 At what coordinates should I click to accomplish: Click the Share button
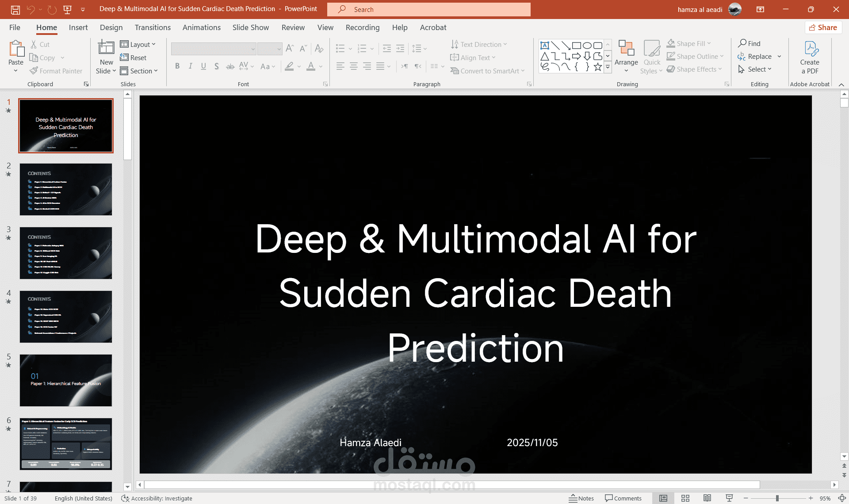tap(823, 27)
